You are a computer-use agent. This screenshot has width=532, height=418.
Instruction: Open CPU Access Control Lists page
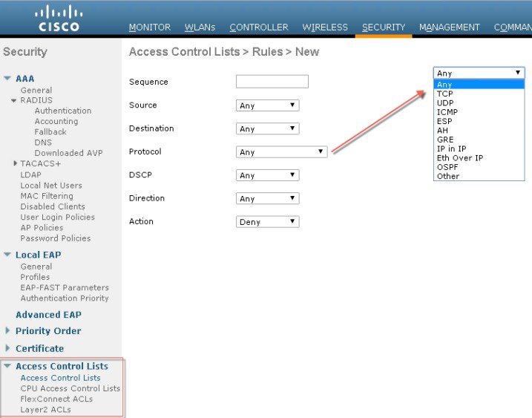[x=70, y=388]
